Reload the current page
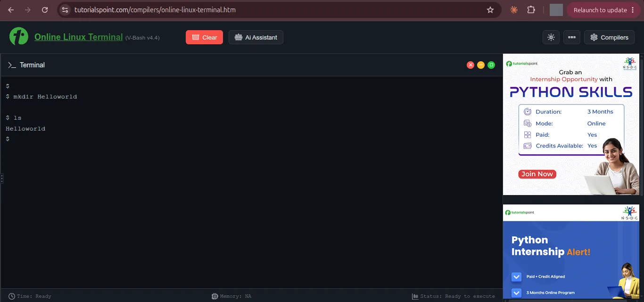 point(45,10)
